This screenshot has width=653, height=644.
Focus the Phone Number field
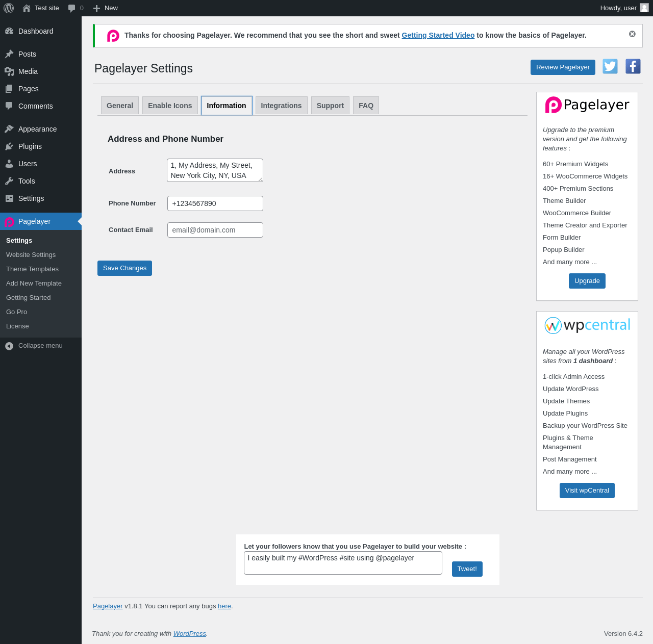coord(215,203)
